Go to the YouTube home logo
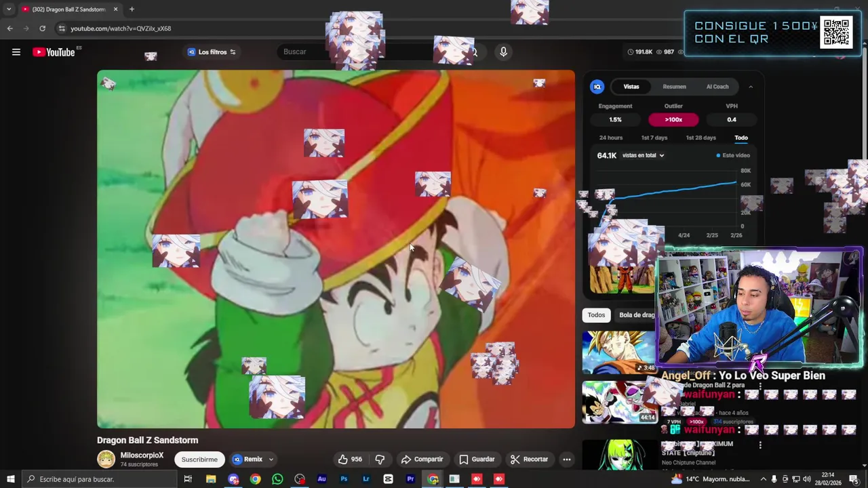 tap(54, 52)
